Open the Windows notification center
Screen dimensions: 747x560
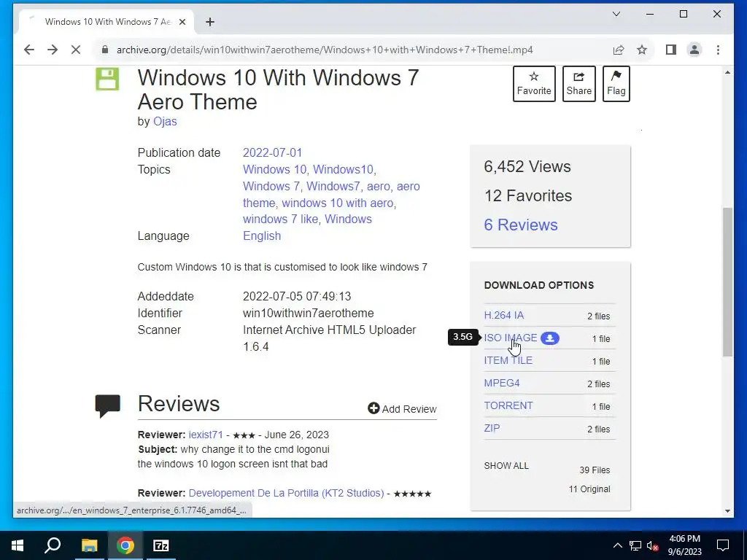point(723,545)
